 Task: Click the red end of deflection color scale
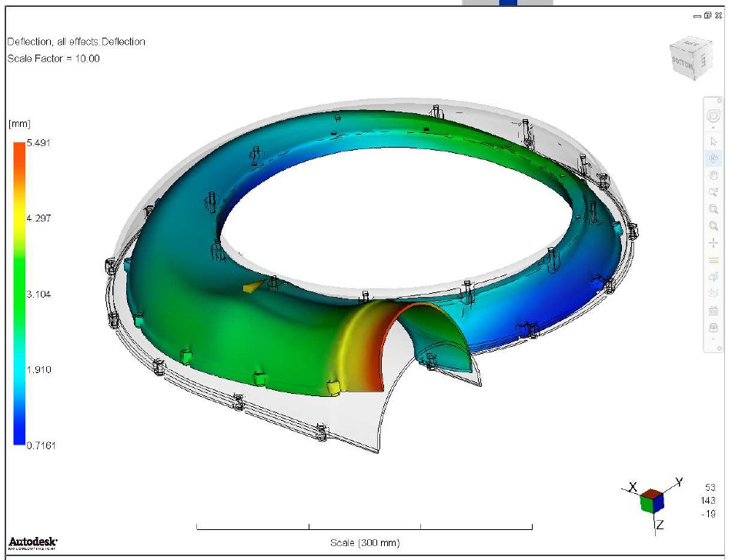(19, 148)
